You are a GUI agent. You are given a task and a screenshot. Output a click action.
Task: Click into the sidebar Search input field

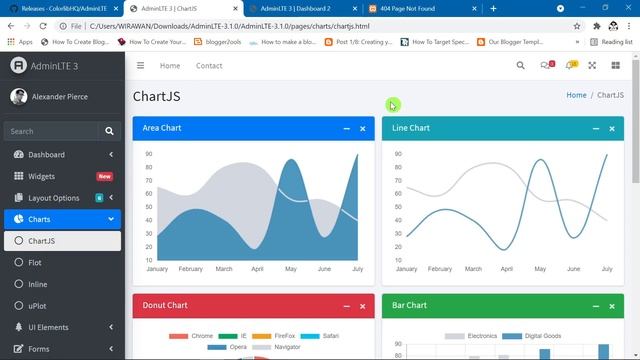(x=51, y=131)
